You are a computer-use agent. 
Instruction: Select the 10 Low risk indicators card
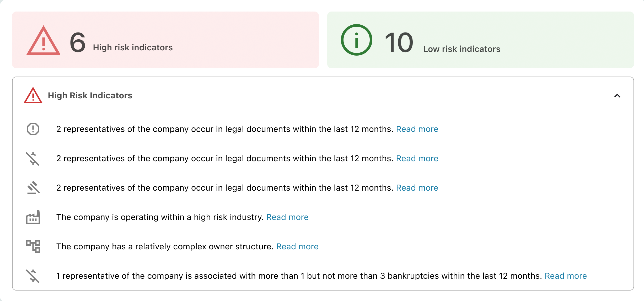pyautogui.click(x=480, y=40)
